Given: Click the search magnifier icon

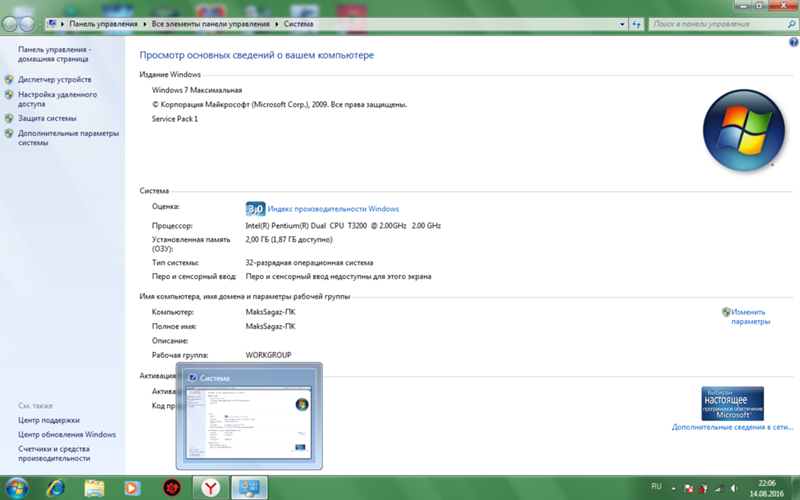Looking at the screenshot, I should 791,24.
